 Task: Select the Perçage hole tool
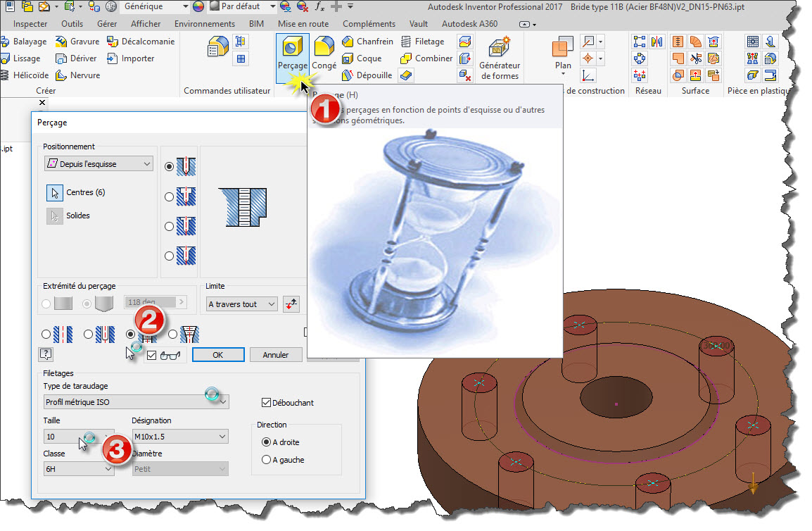pos(291,55)
